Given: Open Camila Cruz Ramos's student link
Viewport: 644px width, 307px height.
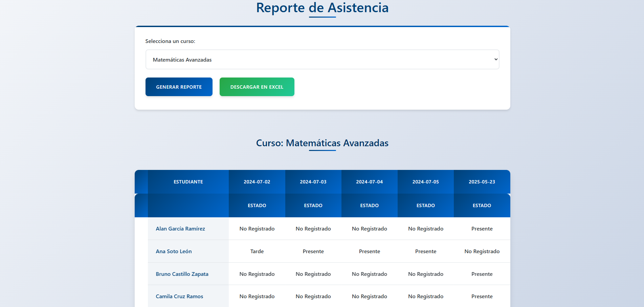Looking at the screenshot, I should click(x=179, y=296).
